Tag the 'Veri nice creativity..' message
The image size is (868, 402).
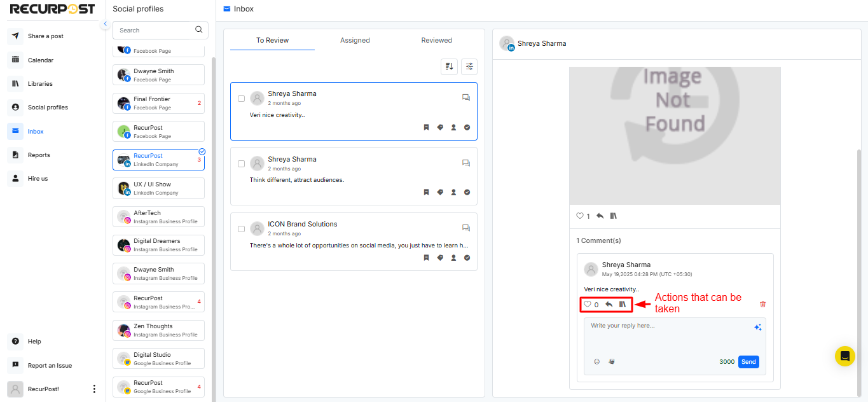tap(440, 127)
